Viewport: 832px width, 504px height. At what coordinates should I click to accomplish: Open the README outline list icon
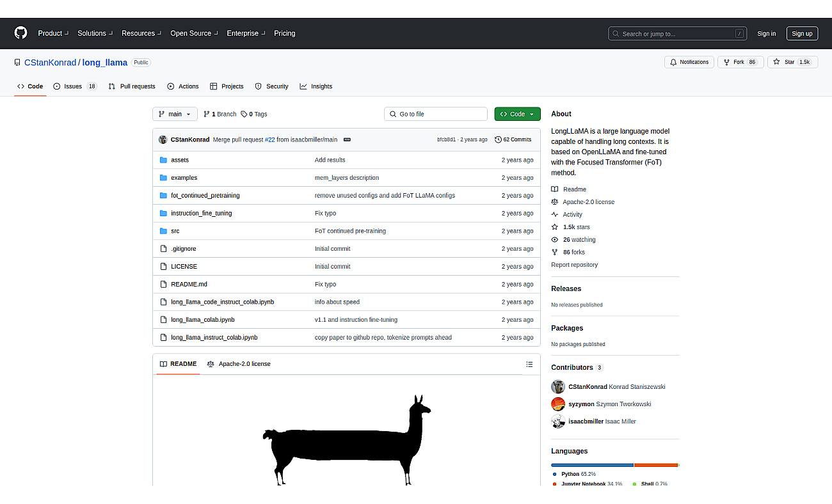[529, 364]
